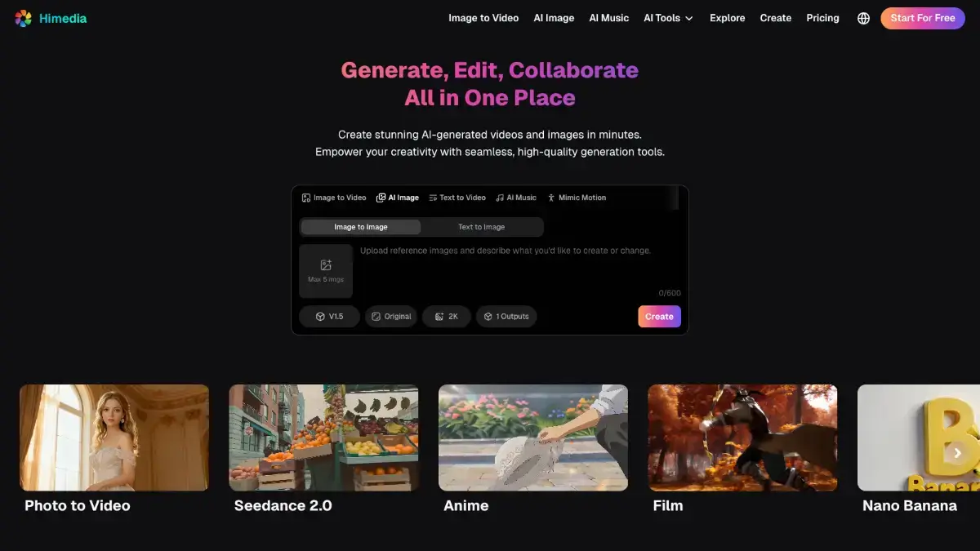Screen dimensions: 980x551
Task: Toggle to Text to Image mode
Action: [x=481, y=227]
